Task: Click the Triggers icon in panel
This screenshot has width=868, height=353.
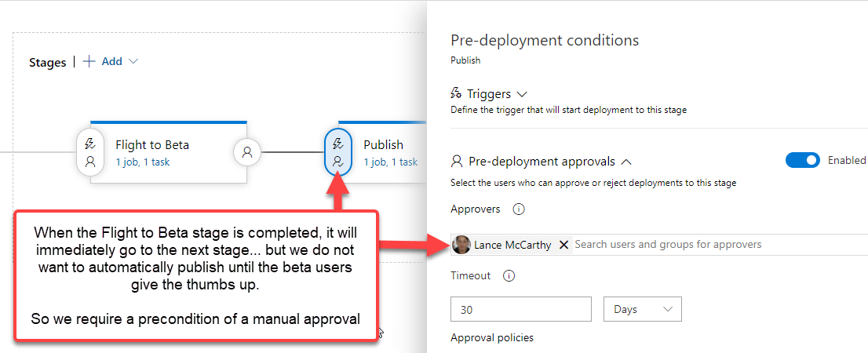Action: click(456, 94)
